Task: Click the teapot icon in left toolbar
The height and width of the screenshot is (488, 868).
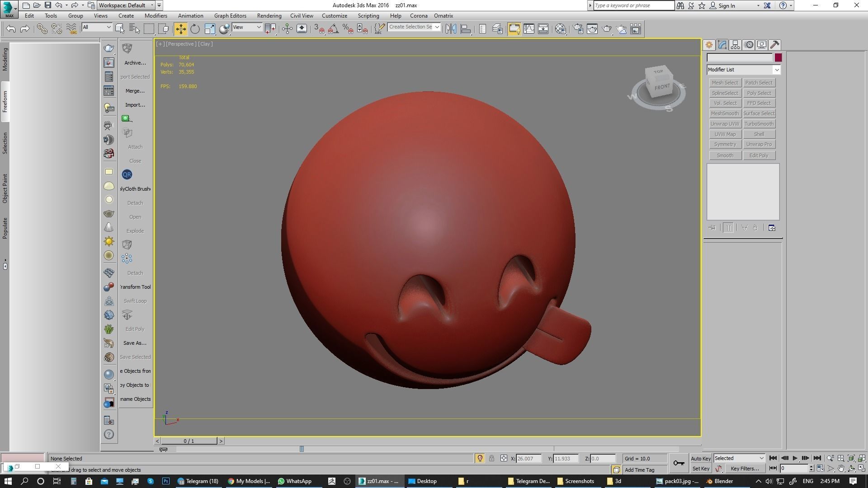Action: 108,48
